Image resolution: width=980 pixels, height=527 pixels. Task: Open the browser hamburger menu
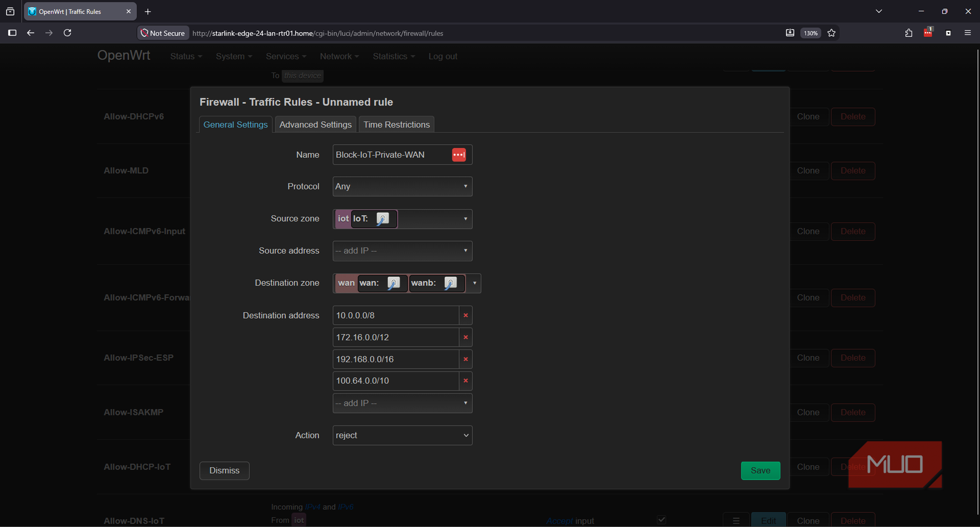click(x=968, y=33)
